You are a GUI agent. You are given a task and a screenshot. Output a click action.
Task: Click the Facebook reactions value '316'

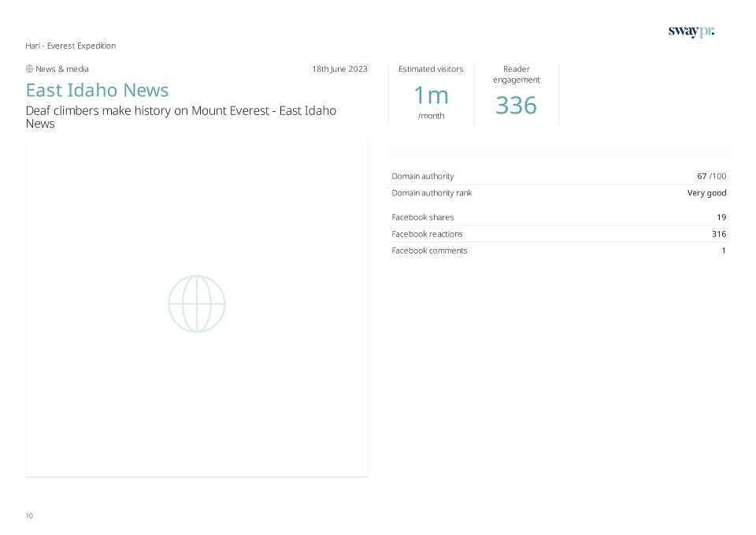pyautogui.click(x=719, y=234)
